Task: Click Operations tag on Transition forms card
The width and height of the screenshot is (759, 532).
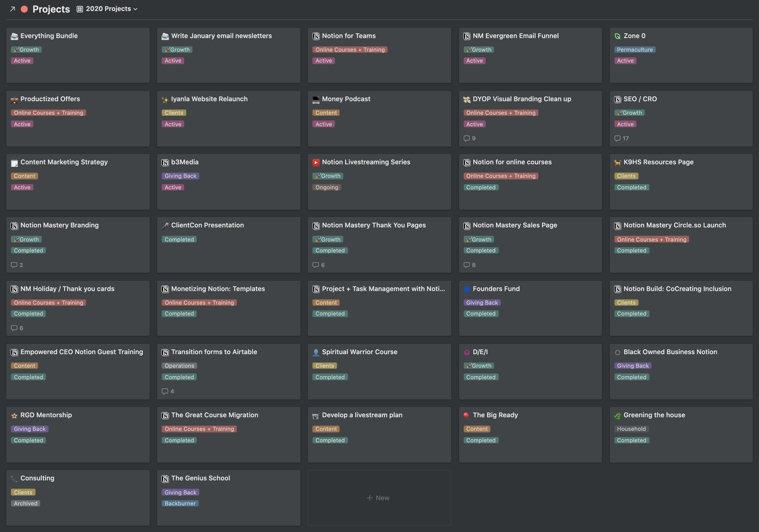Action: tap(179, 366)
